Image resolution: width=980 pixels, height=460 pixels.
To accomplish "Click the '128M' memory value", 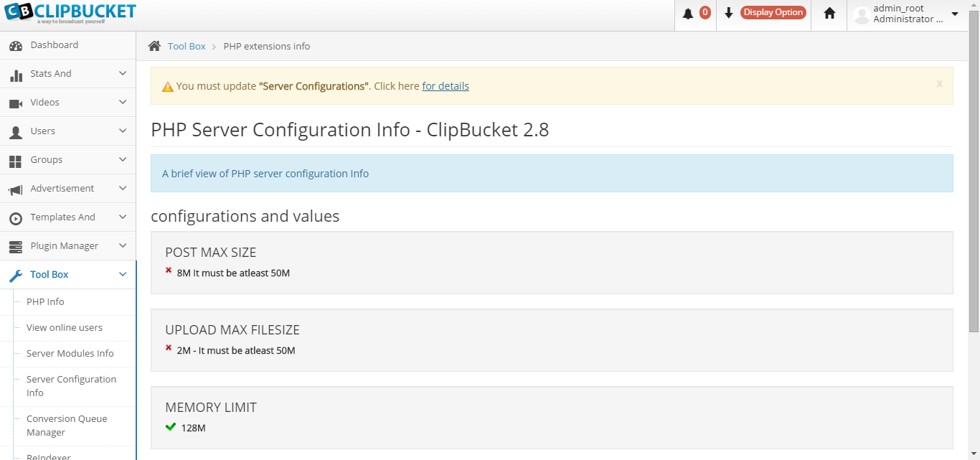I will click(193, 428).
